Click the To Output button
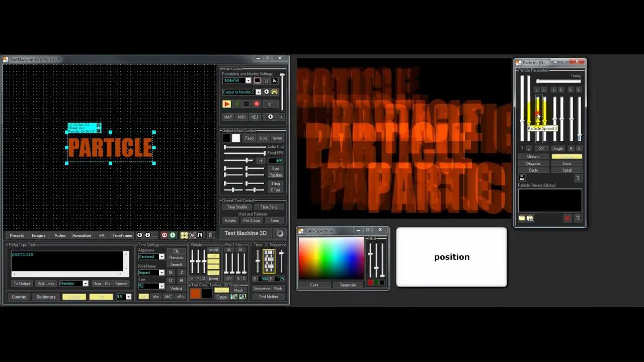Screen dimensions: 644x362 [22, 284]
